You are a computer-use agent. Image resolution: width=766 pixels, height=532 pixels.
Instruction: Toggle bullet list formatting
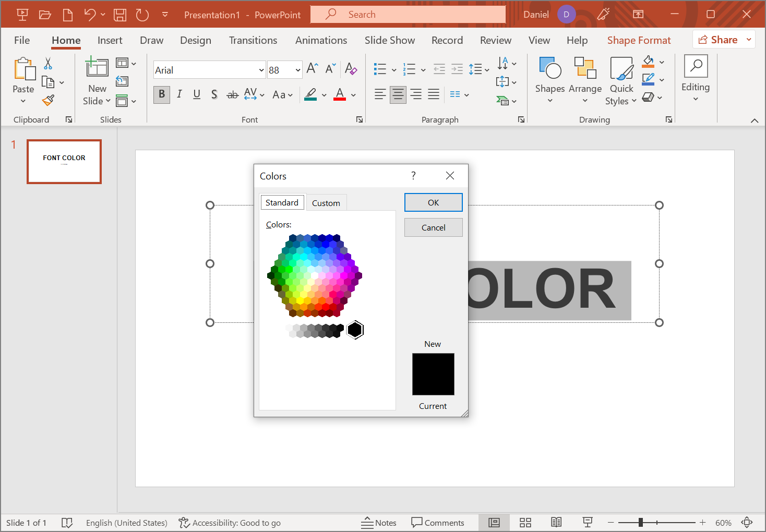[380, 68]
